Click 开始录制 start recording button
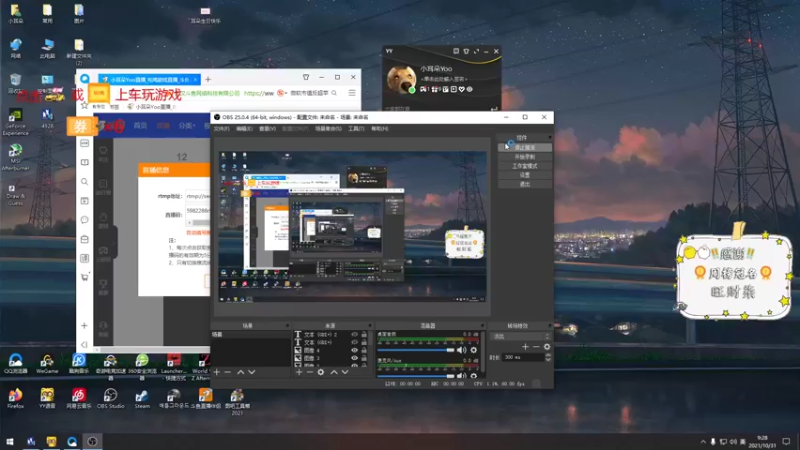This screenshot has height=450, width=800. [x=524, y=157]
